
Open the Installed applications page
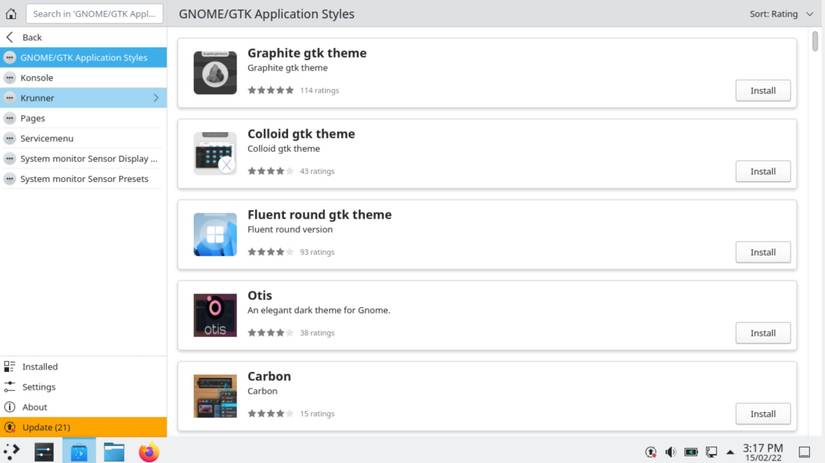83,367
